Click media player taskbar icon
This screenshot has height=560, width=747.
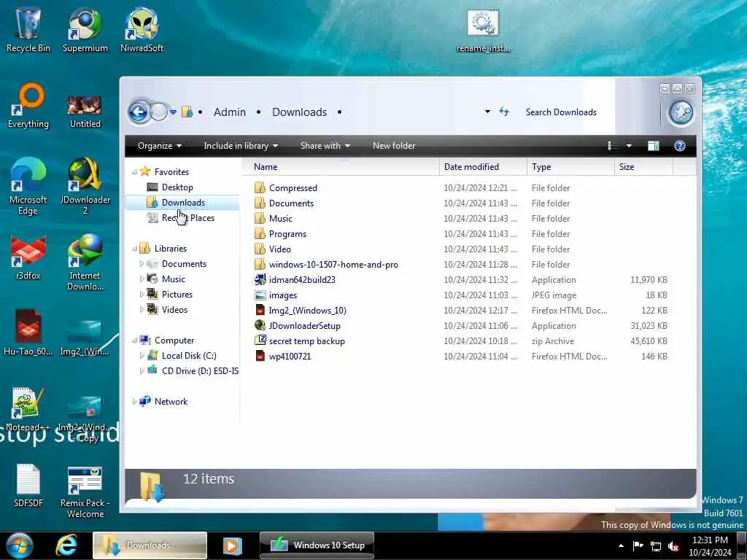[x=233, y=545]
